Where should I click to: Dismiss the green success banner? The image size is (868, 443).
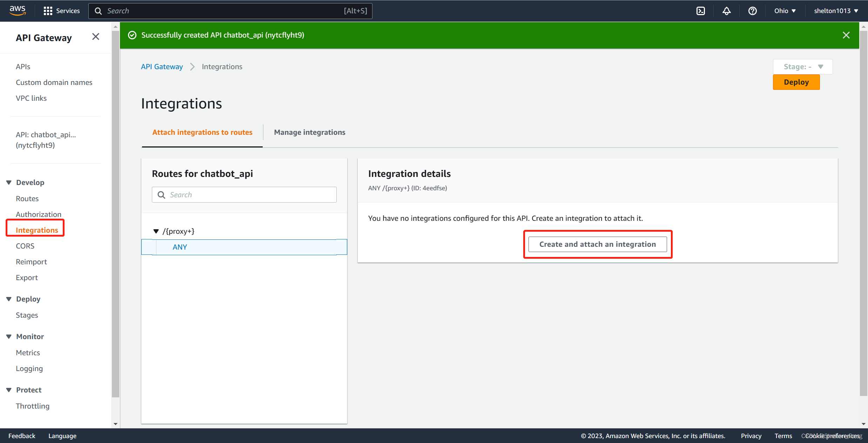click(846, 35)
